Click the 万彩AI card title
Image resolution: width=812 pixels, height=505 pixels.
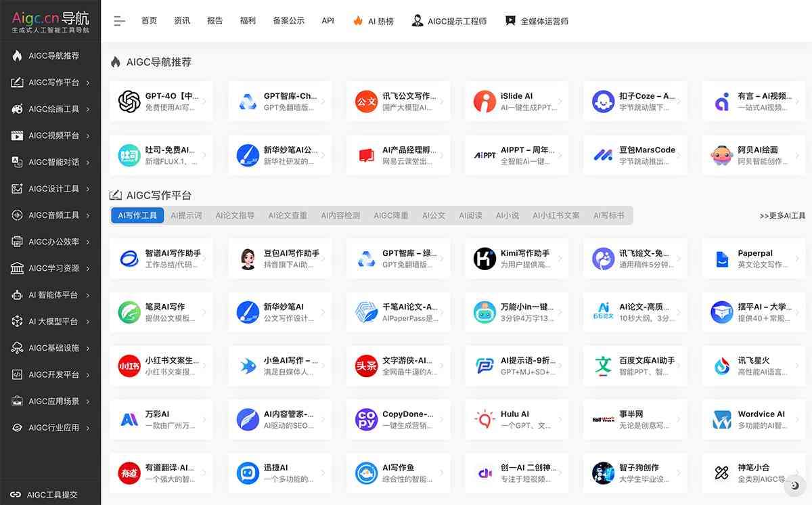coord(157,414)
